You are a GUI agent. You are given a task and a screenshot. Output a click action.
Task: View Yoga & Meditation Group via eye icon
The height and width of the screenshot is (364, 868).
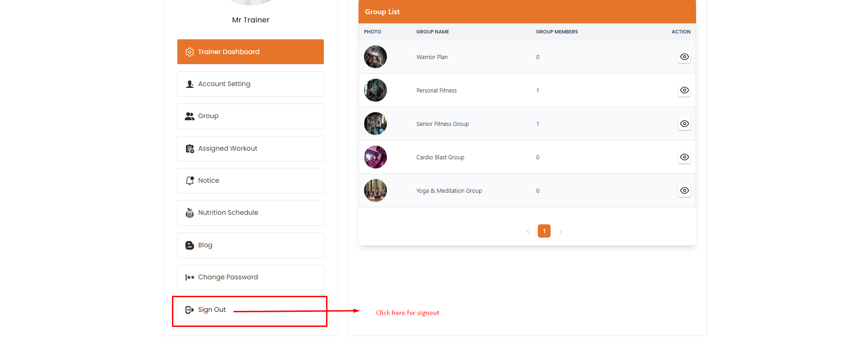pos(684,190)
